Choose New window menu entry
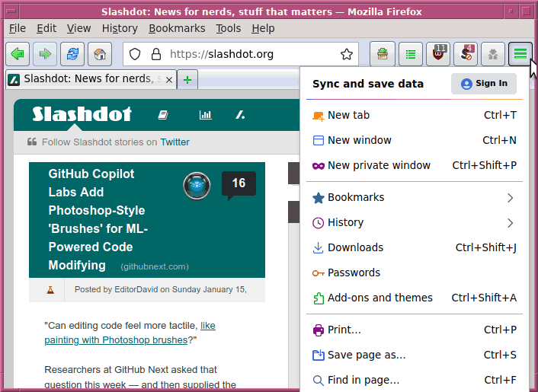 (x=414, y=140)
